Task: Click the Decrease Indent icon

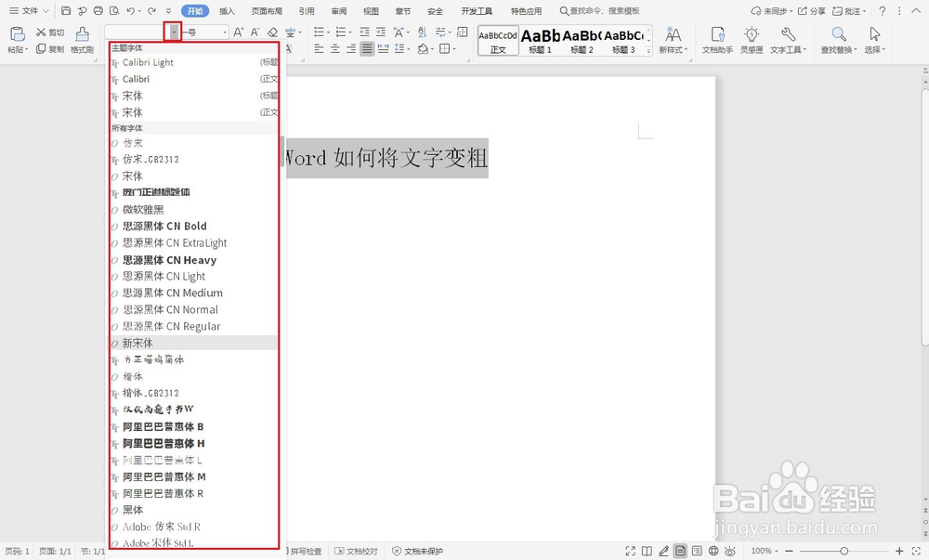Action: pyautogui.click(x=364, y=32)
